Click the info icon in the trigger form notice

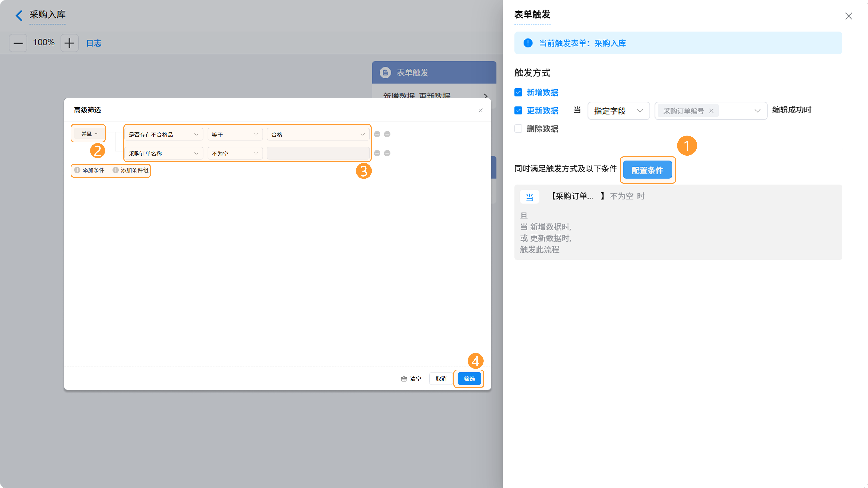coord(528,43)
